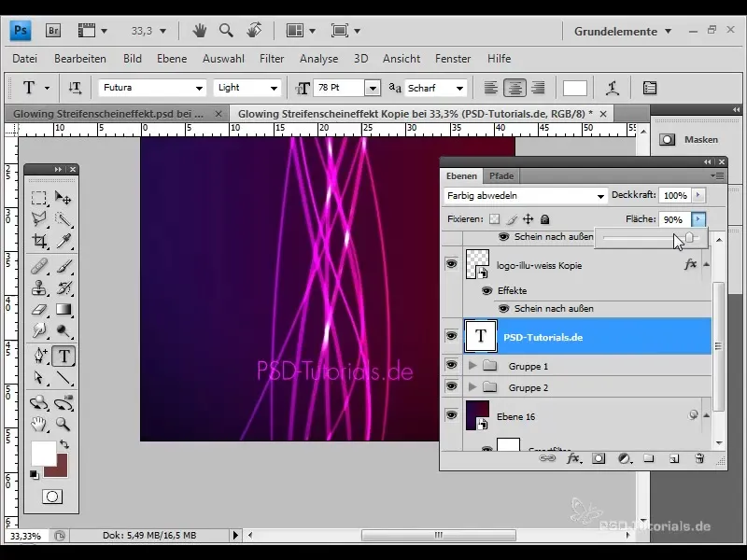Open the Ebene menu
The height and width of the screenshot is (560, 747).
point(172,59)
